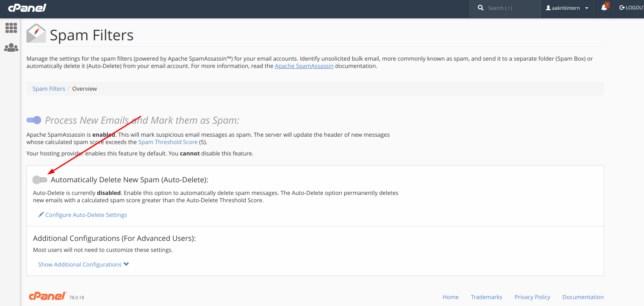Click the Spam Filters breadcrumb

coord(49,89)
